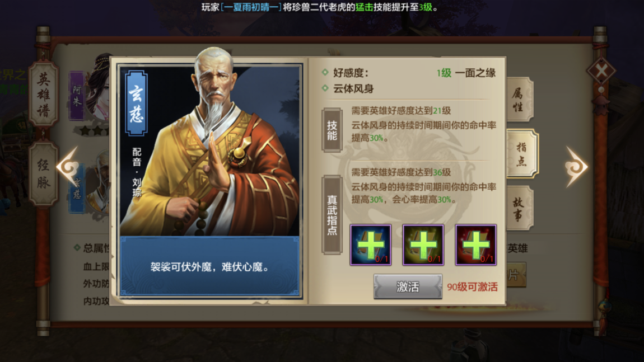
Task: Go to previous hero with left arrow
Action: point(68,167)
